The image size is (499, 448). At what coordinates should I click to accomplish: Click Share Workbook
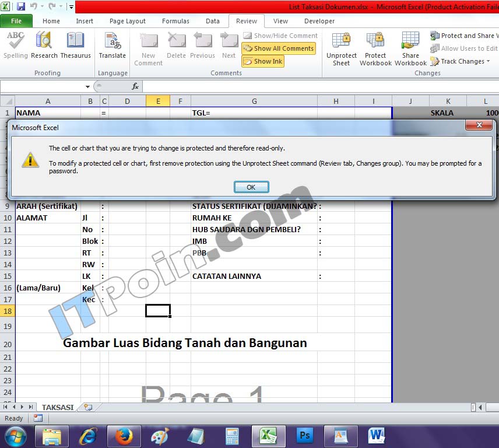410,49
